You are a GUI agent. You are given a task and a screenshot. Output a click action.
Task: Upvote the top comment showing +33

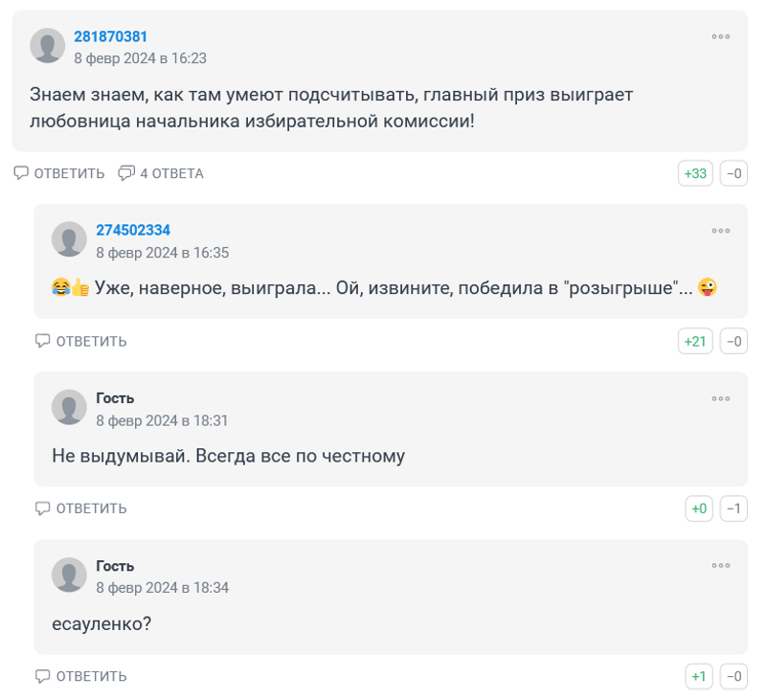[x=695, y=173]
